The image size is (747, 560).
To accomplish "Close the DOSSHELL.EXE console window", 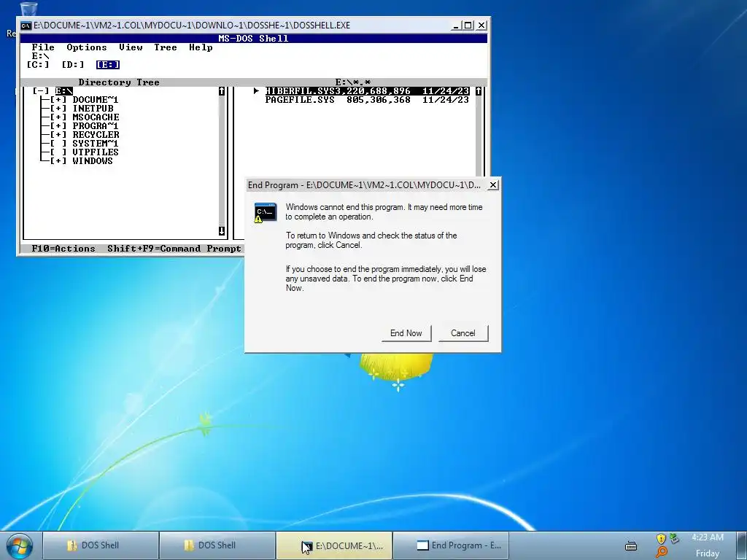I will [481, 26].
